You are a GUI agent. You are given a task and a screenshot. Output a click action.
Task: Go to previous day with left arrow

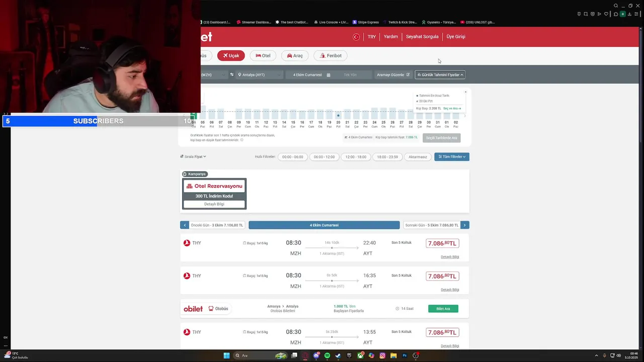[x=185, y=225]
